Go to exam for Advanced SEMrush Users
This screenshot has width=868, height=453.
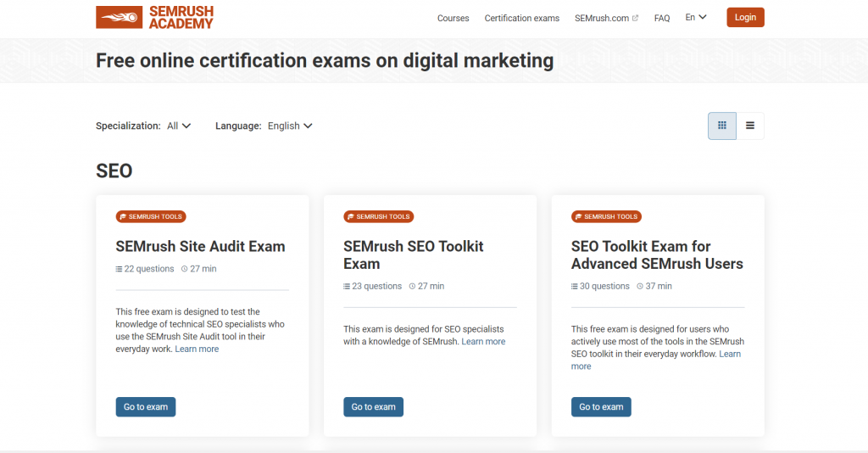[x=601, y=407]
